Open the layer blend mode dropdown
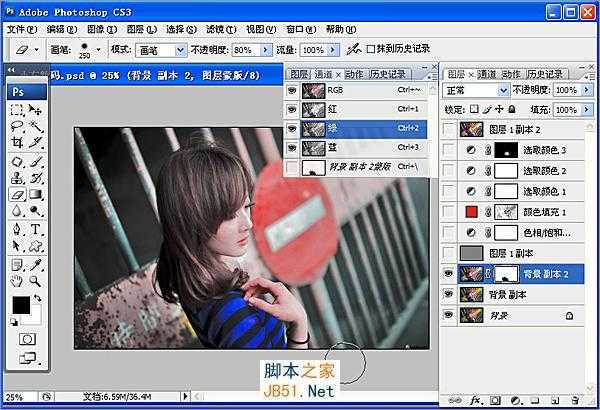 503,90
